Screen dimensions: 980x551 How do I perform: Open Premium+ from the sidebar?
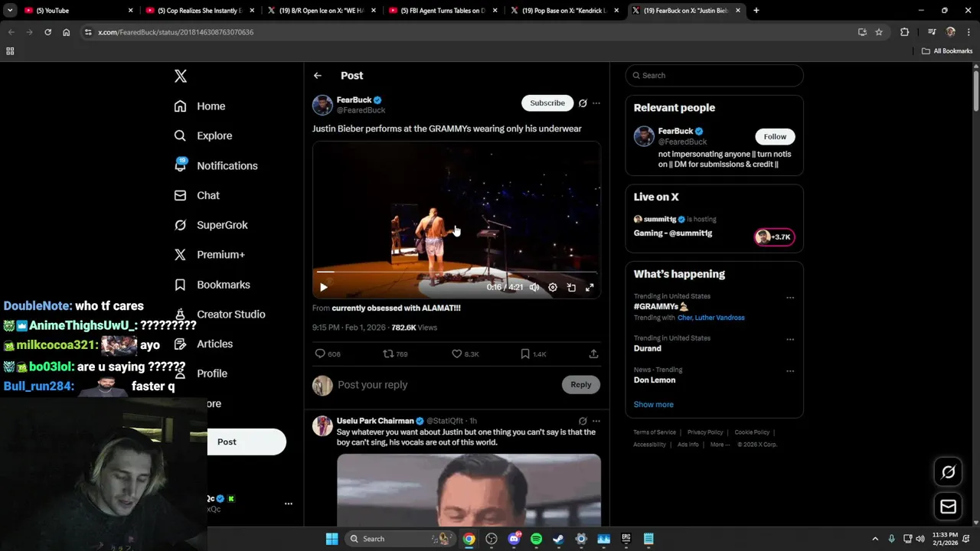click(209, 255)
